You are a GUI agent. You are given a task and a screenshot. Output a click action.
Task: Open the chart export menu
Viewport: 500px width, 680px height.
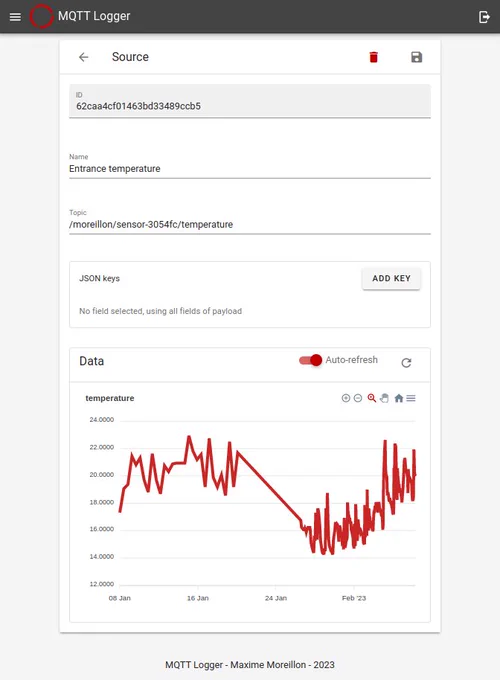411,398
